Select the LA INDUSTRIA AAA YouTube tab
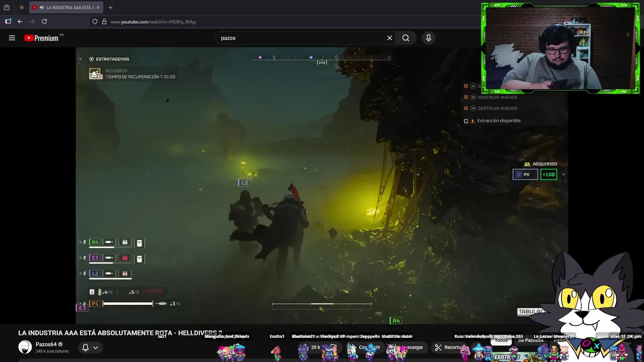 pyautogui.click(x=66, y=8)
